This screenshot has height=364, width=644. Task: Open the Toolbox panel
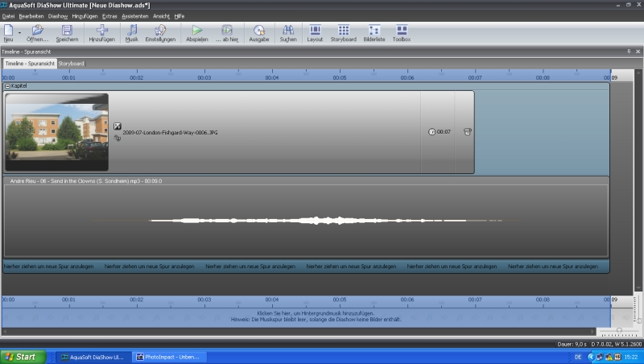[x=401, y=31]
